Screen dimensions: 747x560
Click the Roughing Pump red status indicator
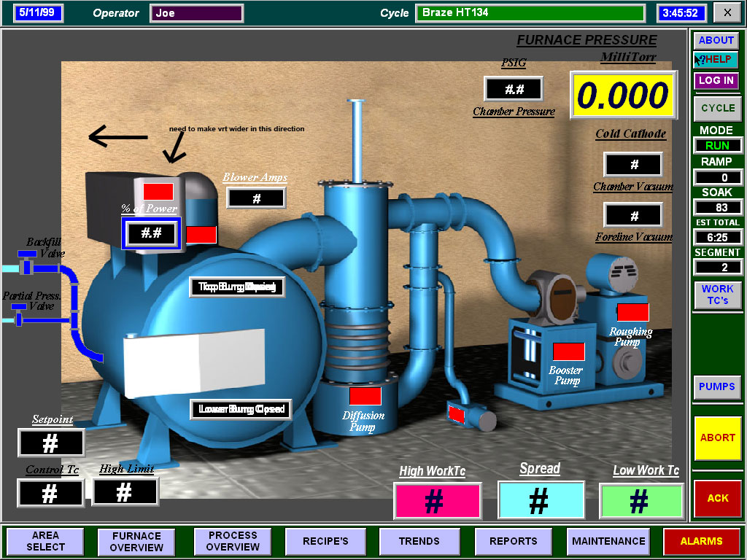[x=632, y=312]
